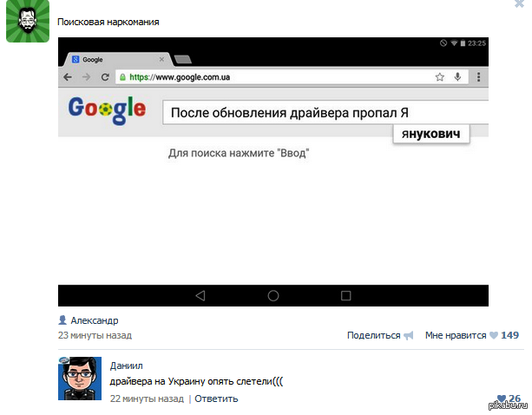
Task: Click the hint 'Для поиска нажмите "Ввод"'
Action: (239, 154)
